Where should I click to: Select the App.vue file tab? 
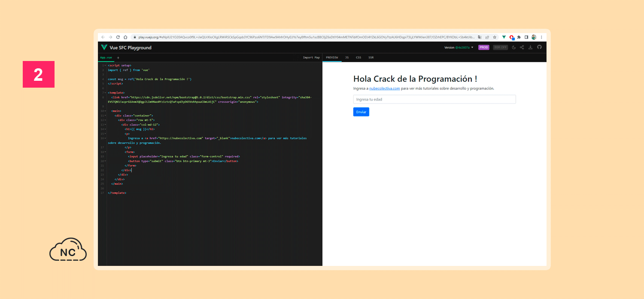106,58
